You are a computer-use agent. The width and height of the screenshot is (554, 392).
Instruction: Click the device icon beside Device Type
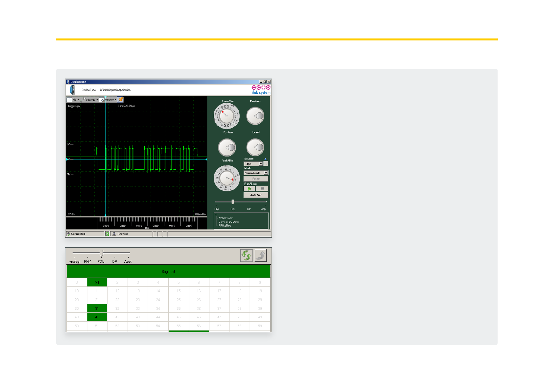point(72,90)
